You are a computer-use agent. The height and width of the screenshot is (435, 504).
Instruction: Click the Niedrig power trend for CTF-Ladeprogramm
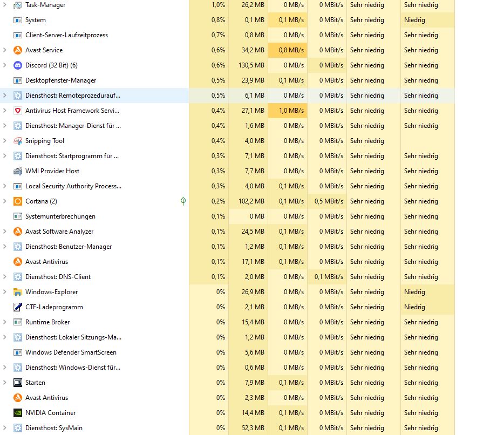(414, 307)
